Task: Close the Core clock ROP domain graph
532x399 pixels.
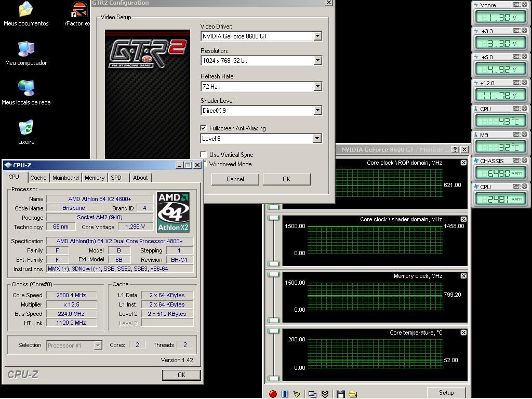Action: coord(463,163)
